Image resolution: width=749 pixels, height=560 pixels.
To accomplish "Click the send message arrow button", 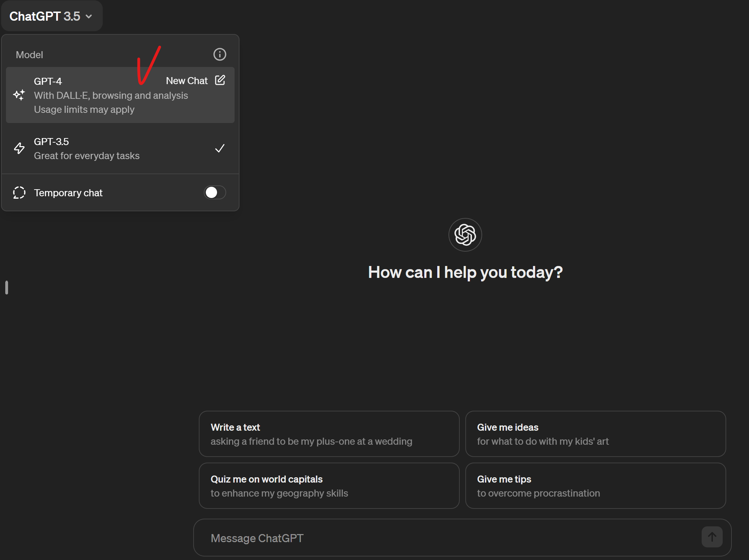I will pos(712,537).
